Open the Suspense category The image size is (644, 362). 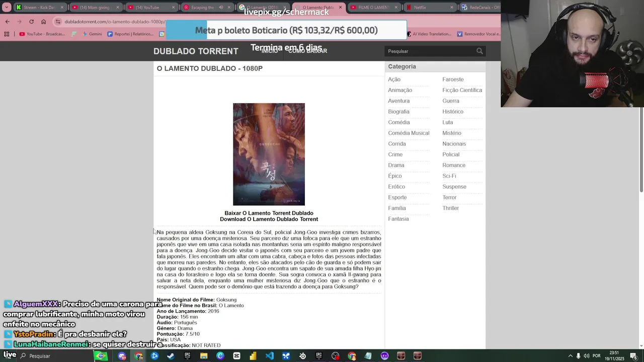(454, 187)
